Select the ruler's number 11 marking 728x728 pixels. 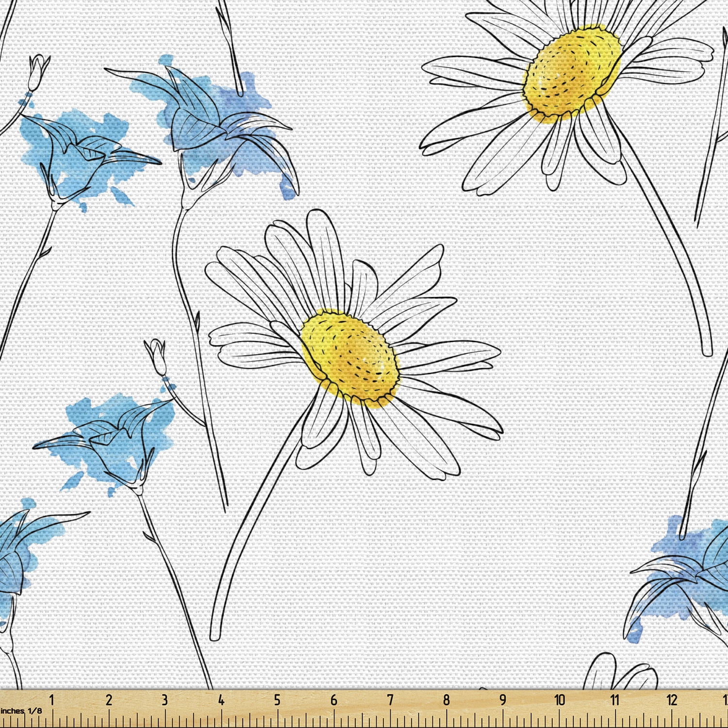[615, 700]
